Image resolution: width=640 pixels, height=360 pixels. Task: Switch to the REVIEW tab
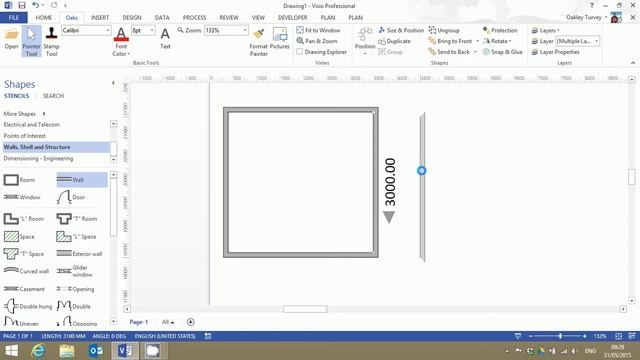[x=229, y=18]
